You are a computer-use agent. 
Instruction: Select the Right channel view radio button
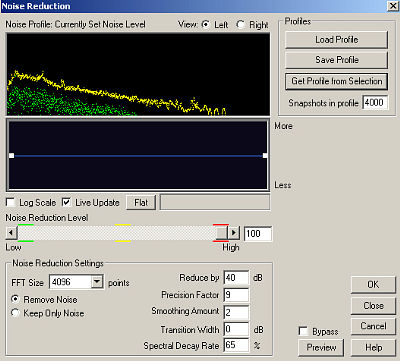coord(240,24)
